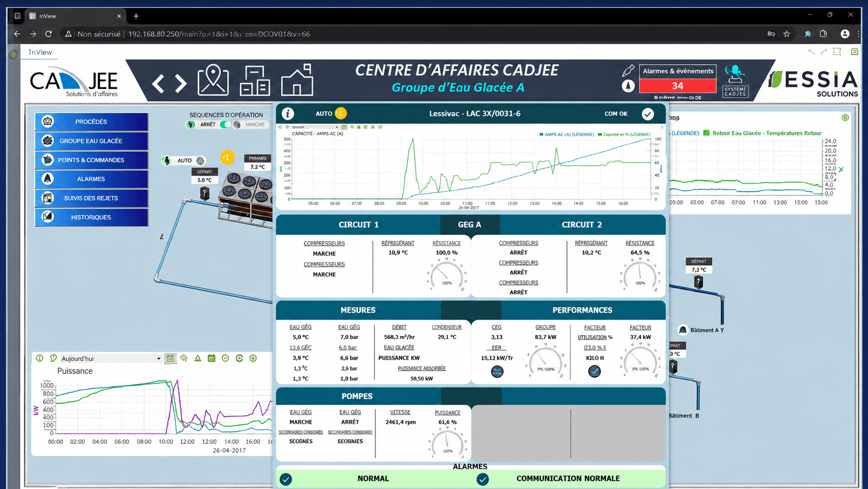Viewport: 868px width, 489px height.
Task: Go to the previous page arrow
Action: pyautogui.click(x=158, y=83)
